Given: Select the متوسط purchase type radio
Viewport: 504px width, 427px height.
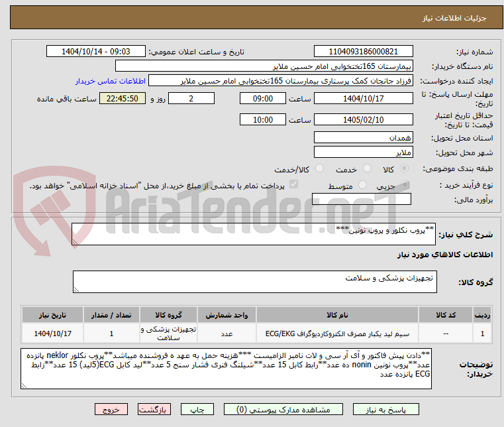Looking at the screenshot, I should click(x=362, y=185).
